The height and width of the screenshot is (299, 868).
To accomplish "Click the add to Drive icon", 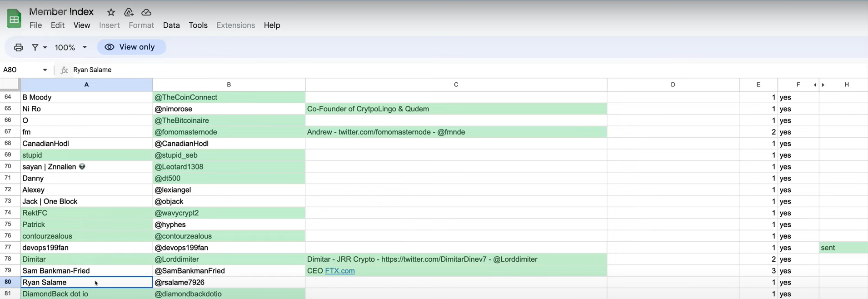I will coord(129,12).
